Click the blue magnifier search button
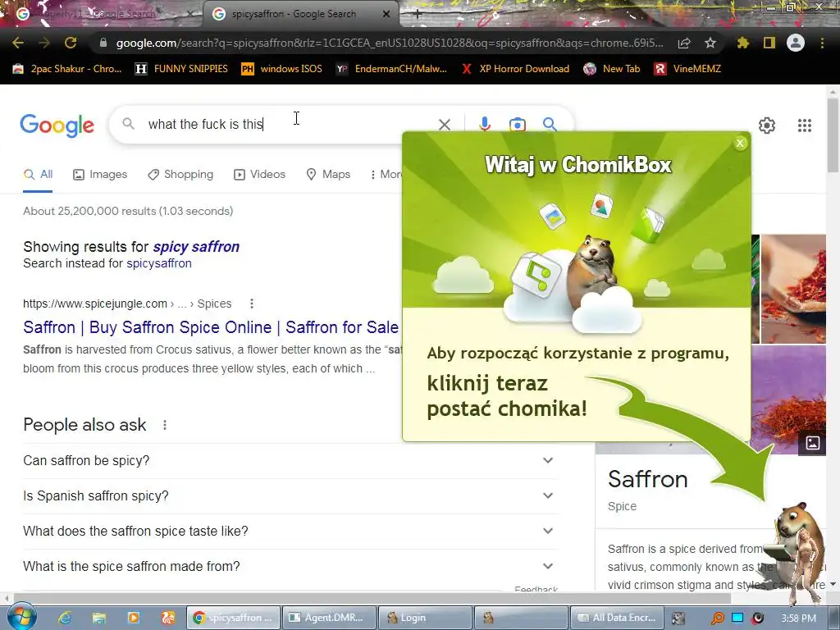This screenshot has height=630, width=840. tap(550, 125)
